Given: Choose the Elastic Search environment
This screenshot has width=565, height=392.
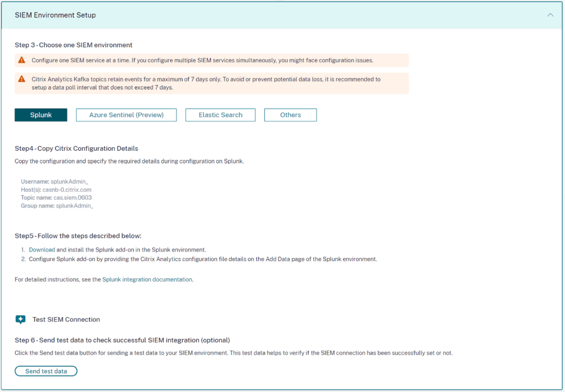Looking at the screenshot, I should point(220,115).
